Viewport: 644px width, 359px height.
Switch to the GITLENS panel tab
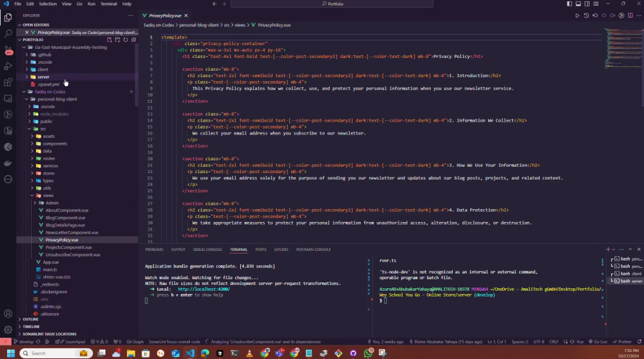[281, 250]
